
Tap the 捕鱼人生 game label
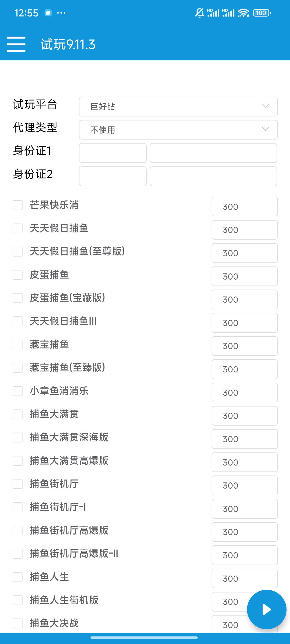point(49,577)
